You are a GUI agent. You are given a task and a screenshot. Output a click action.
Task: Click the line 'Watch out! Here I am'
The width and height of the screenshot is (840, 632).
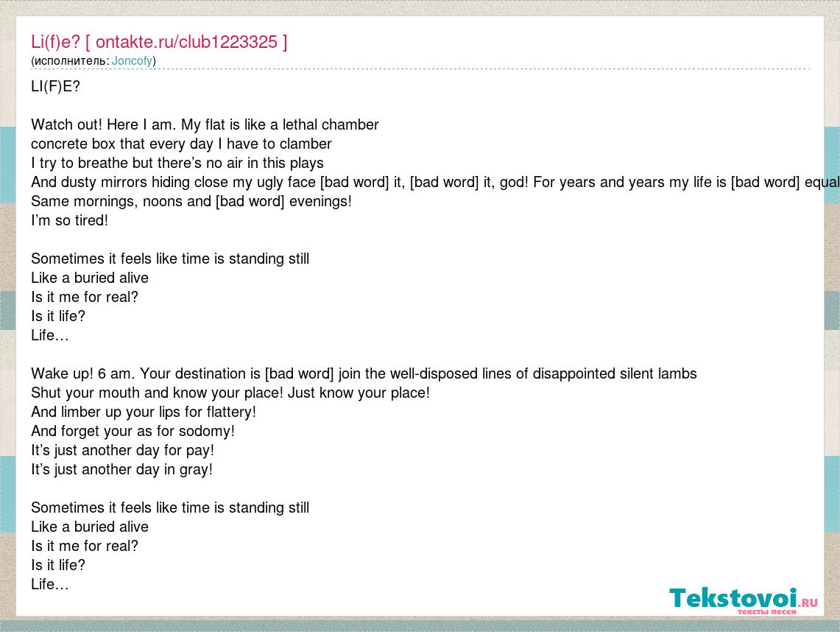coord(205,125)
